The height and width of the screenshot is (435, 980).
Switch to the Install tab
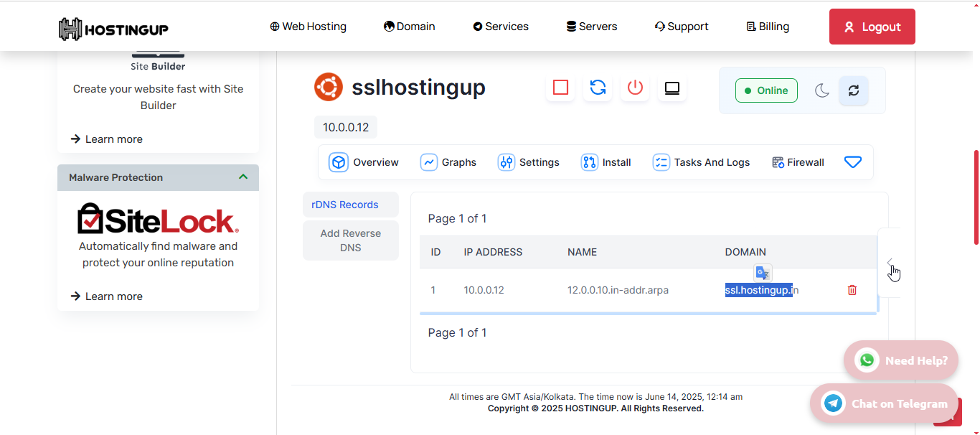[606, 162]
